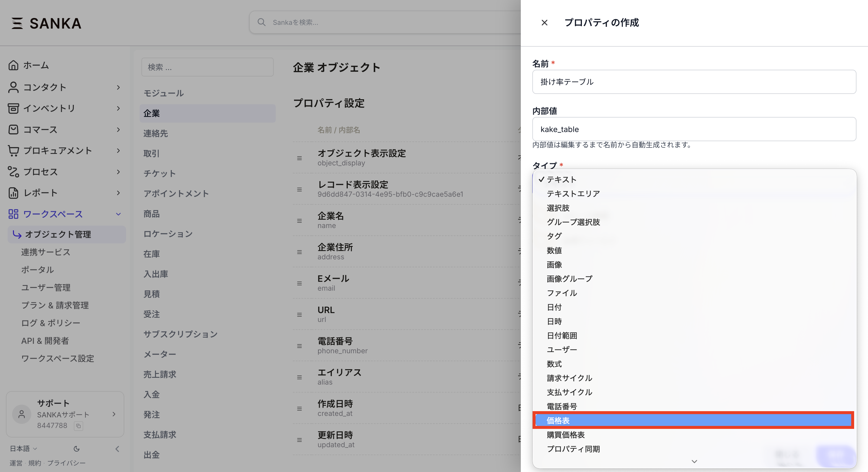Close the property creation panel

tap(544, 22)
